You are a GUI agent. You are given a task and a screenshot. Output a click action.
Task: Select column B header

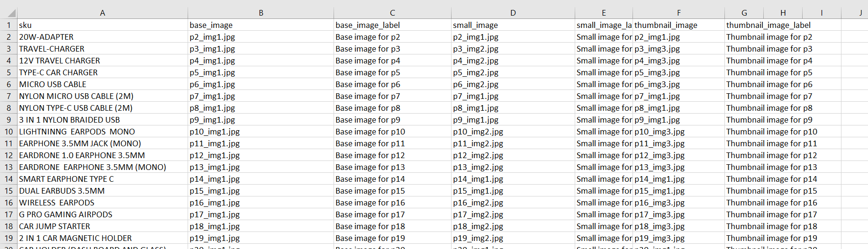click(x=261, y=13)
